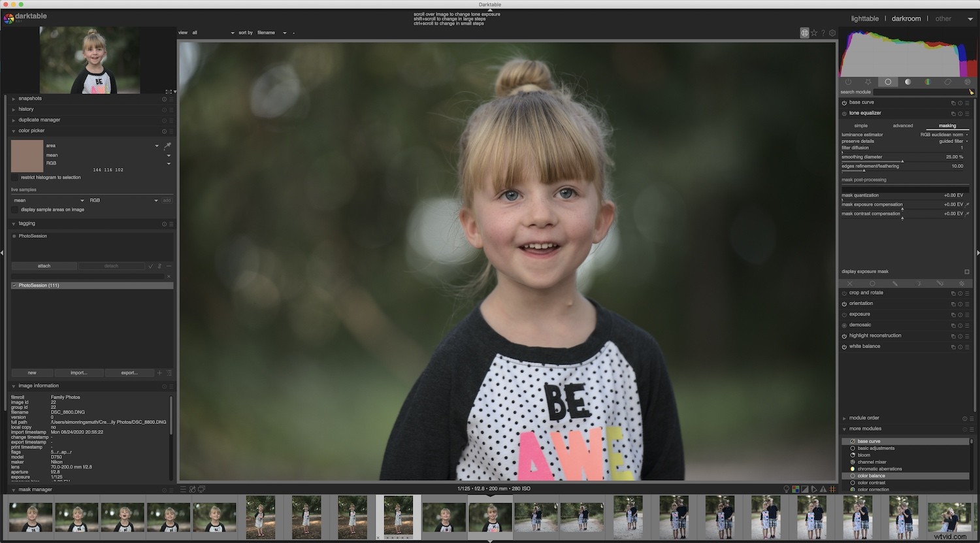Screen dimensions: 980x543
Task: Toggle the focus peaking icon
Action: pos(786,489)
